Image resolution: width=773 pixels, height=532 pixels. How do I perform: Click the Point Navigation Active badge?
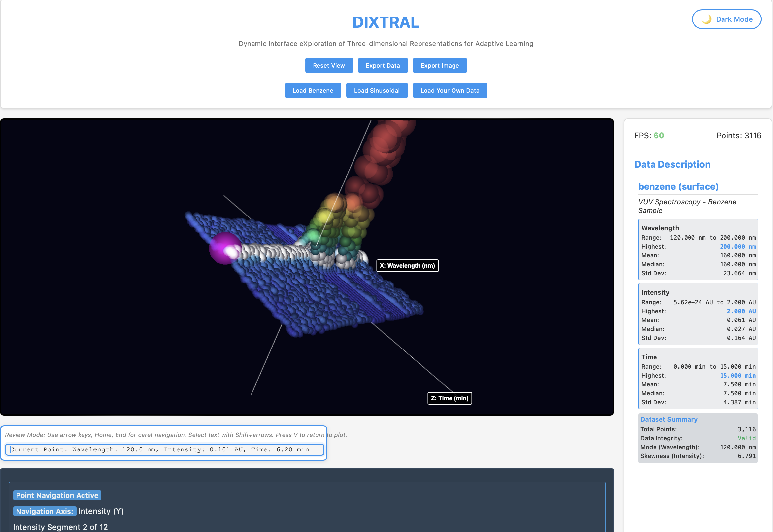57,495
